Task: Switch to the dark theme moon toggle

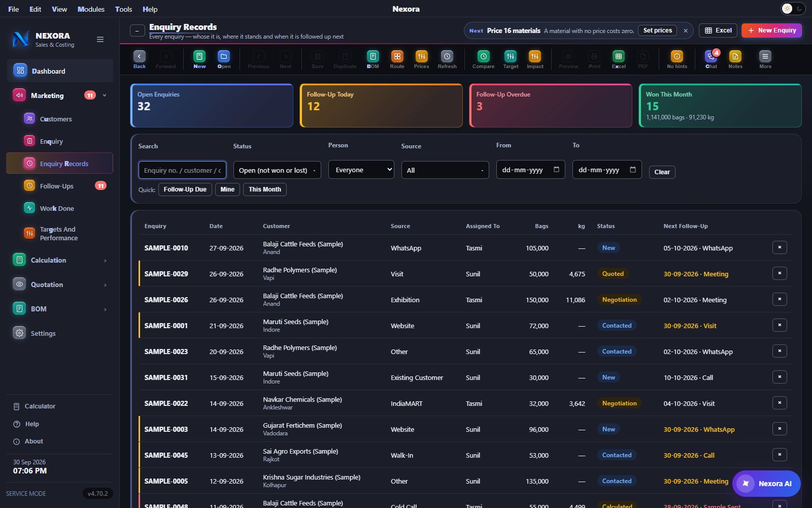Action: click(799, 9)
